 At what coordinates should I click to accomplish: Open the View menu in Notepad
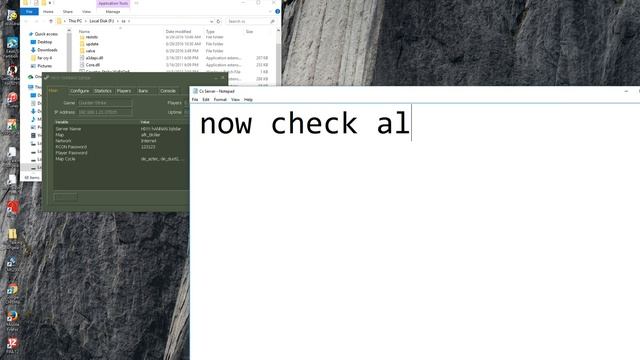[x=235, y=100]
